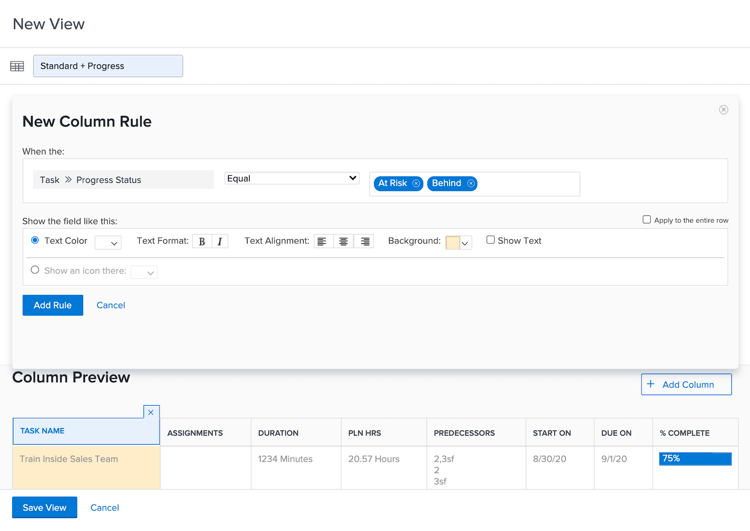The image size is (750, 531).
Task: Select the center text alignment icon
Action: pyautogui.click(x=343, y=242)
